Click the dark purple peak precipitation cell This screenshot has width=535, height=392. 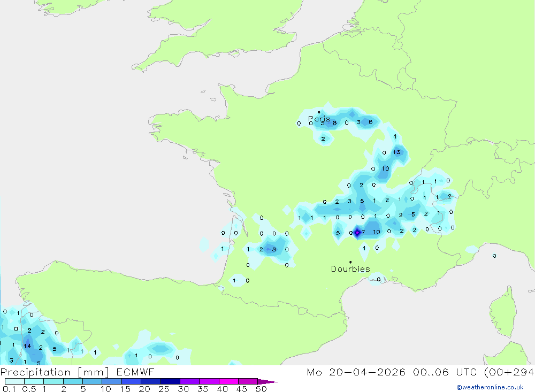[357, 232]
